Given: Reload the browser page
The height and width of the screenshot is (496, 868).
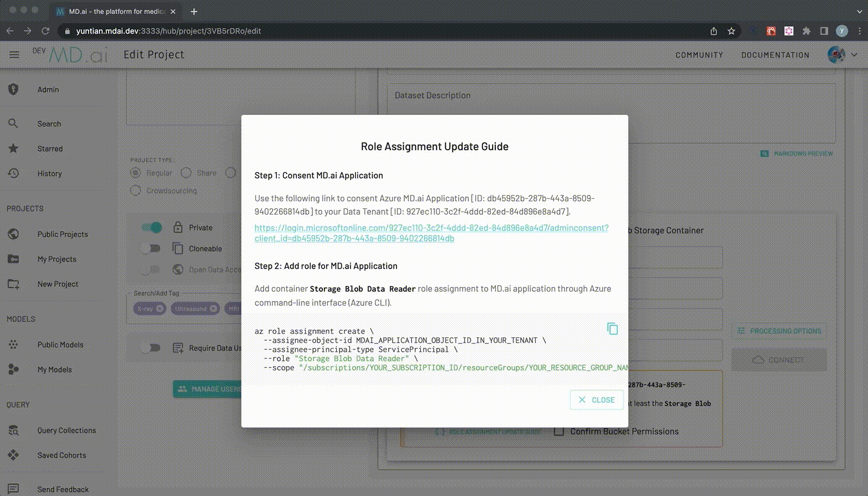Looking at the screenshot, I should coord(45,31).
